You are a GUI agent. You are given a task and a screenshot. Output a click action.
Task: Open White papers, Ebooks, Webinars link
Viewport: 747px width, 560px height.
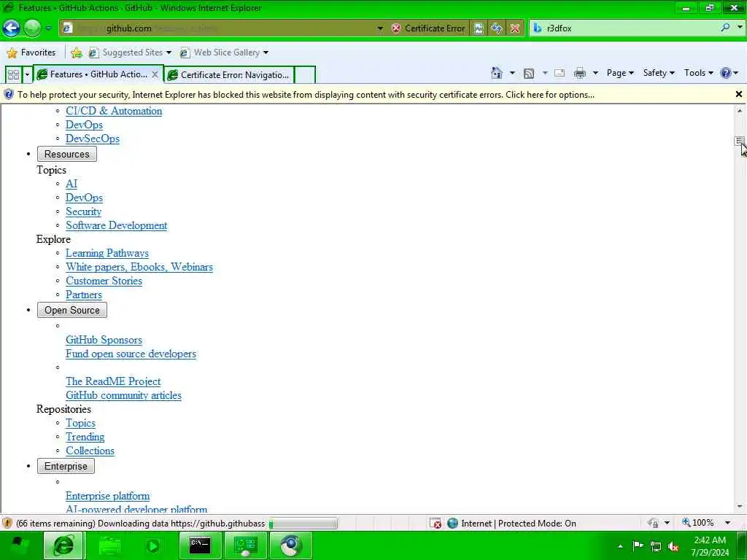click(139, 267)
